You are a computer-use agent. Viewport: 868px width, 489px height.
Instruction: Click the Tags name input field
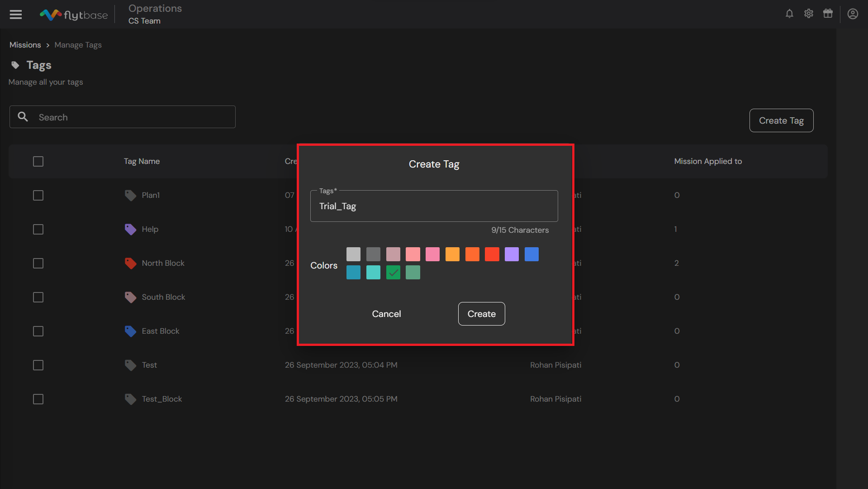434,206
